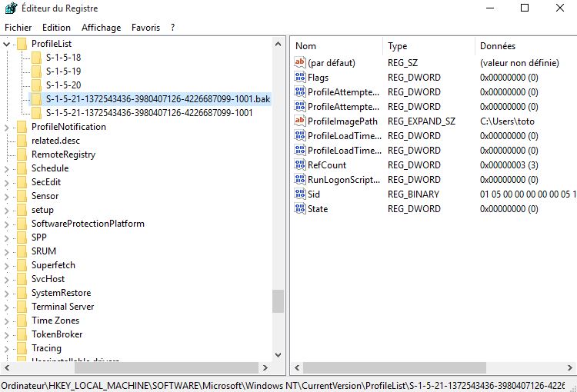Select the State value name

[318, 209]
